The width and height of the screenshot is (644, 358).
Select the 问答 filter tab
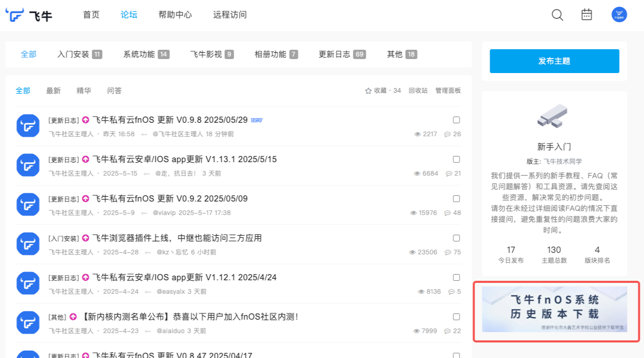click(115, 91)
